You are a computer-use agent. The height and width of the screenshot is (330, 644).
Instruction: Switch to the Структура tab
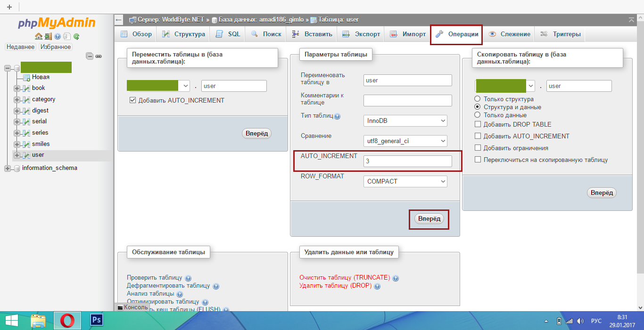pyautogui.click(x=183, y=34)
